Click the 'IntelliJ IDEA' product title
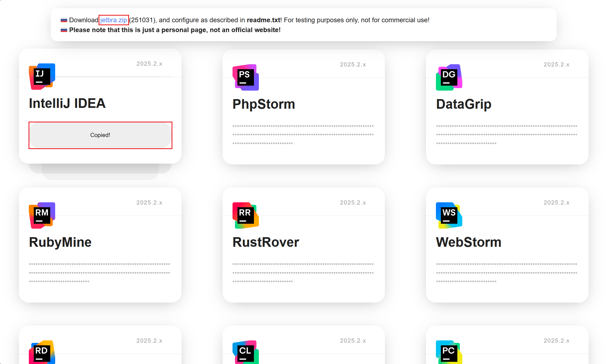This screenshot has height=364, width=605. (x=67, y=103)
